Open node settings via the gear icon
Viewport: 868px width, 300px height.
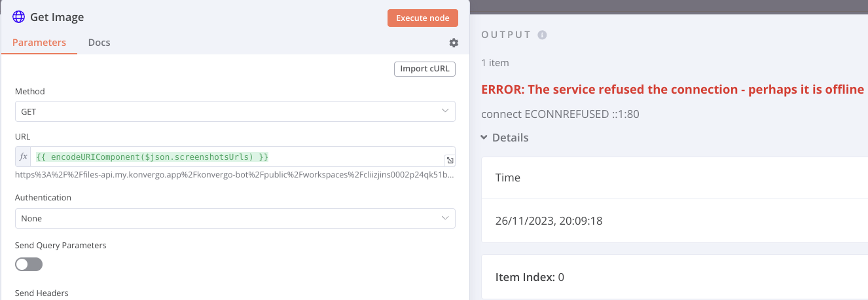[x=454, y=43]
